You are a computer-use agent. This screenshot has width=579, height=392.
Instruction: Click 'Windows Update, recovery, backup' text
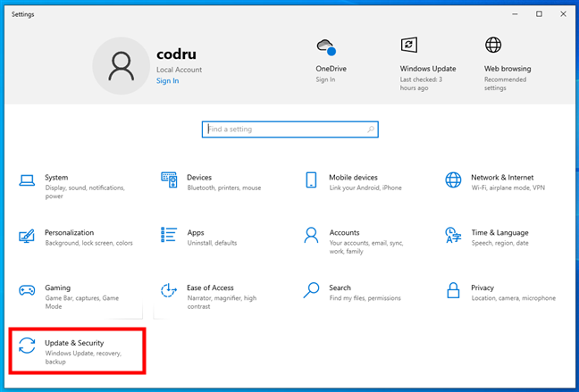point(83,357)
